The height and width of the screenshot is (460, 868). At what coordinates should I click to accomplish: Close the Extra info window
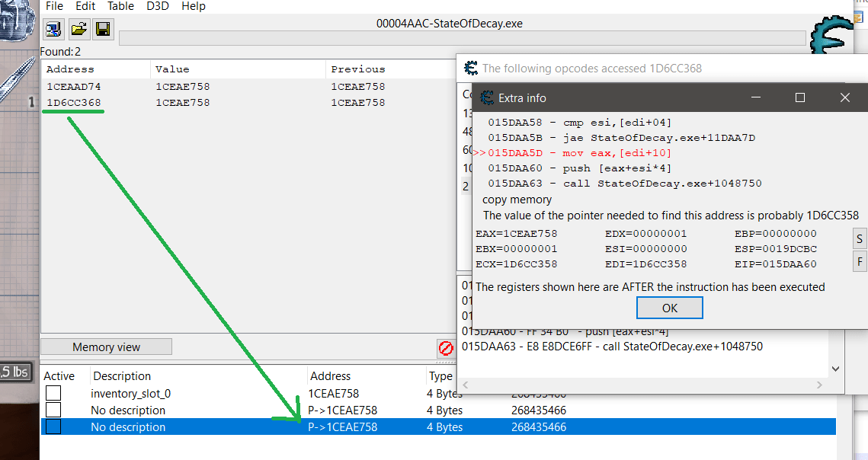click(x=844, y=97)
